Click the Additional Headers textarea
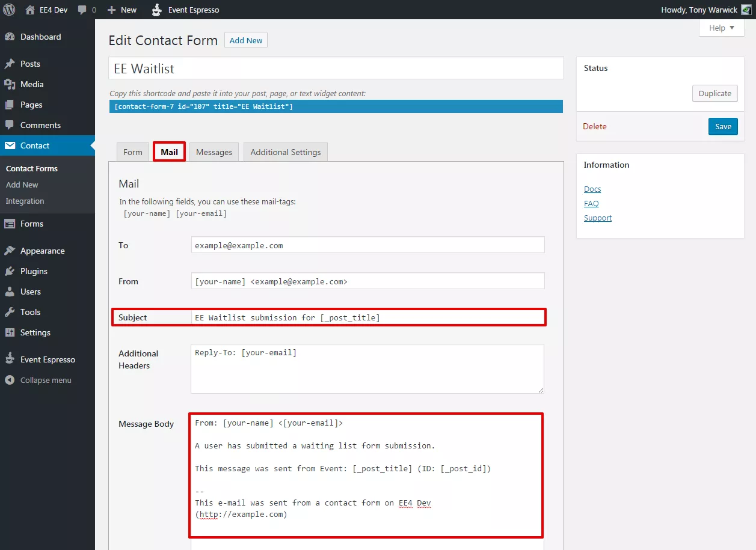 (x=367, y=368)
